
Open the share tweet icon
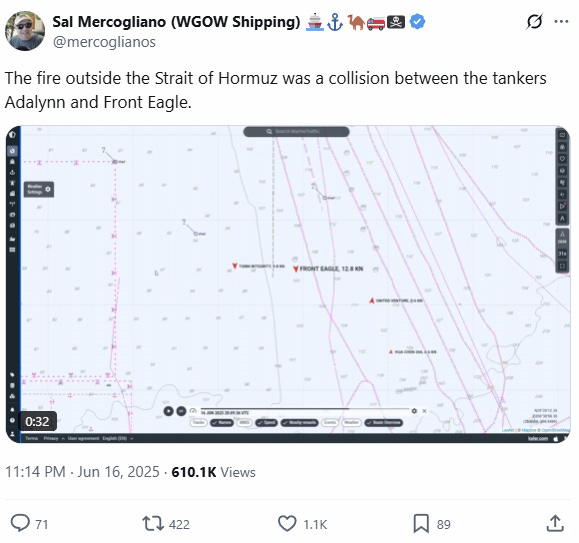555,524
